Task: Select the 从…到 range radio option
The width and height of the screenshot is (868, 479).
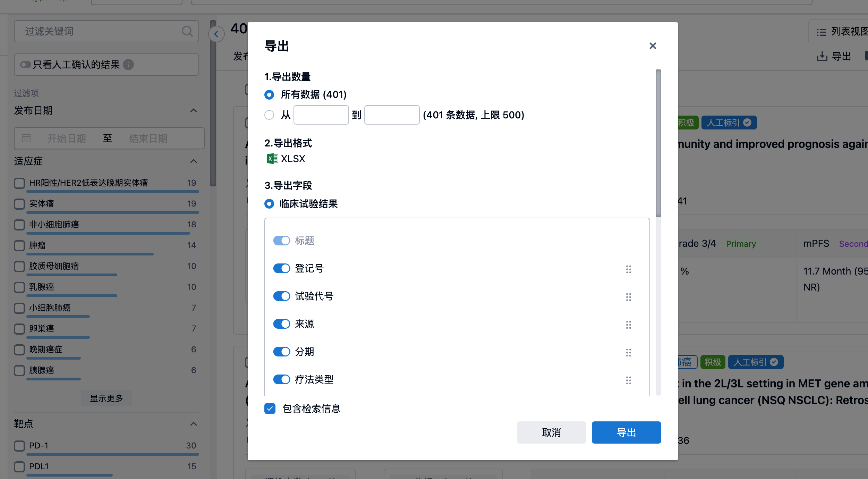Action: (x=269, y=115)
